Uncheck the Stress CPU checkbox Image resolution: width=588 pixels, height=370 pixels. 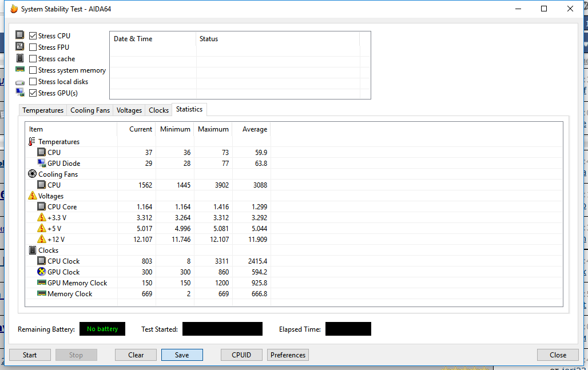click(x=33, y=36)
